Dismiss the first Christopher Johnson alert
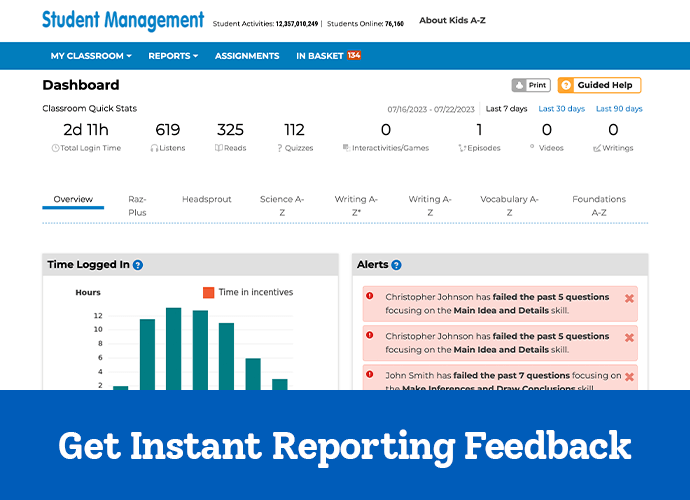This screenshot has width=690, height=500. pos(629,298)
